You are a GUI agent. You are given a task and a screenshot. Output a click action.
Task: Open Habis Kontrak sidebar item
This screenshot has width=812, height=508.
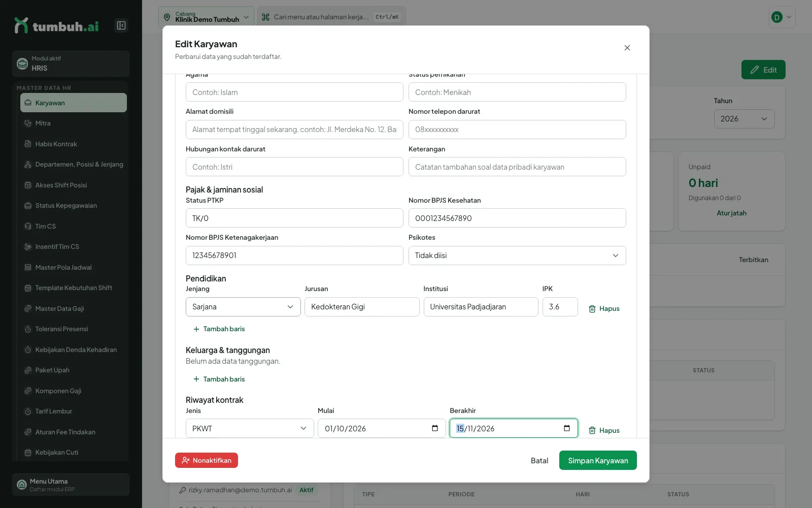[74, 144]
